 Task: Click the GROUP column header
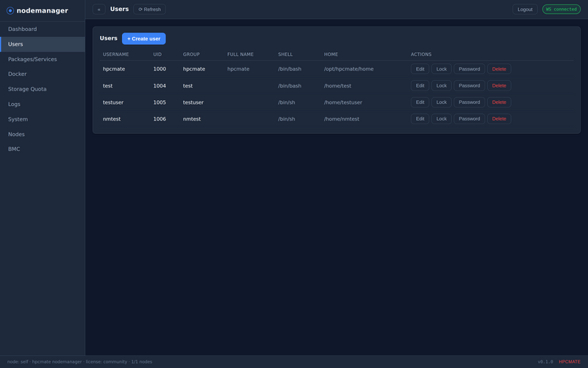pyautogui.click(x=191, y=54)
